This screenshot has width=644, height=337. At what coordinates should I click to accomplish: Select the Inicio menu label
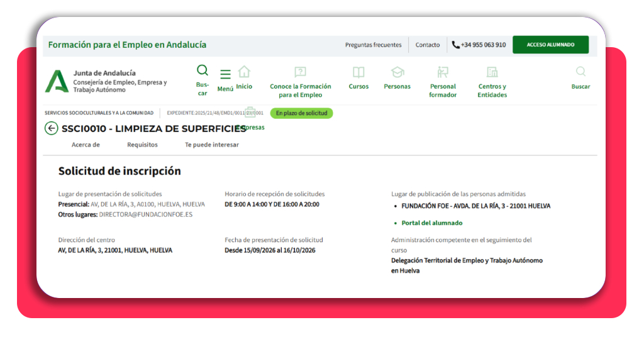[x=244, y=86]
